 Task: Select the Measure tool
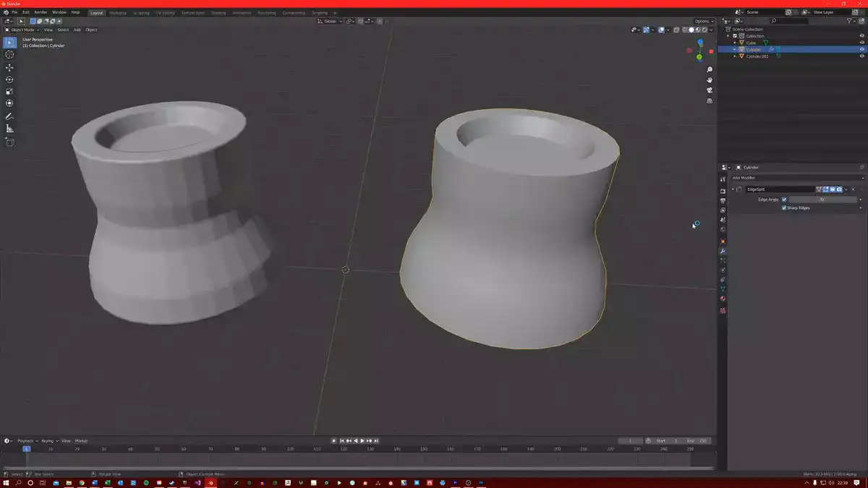coord(9,129)
